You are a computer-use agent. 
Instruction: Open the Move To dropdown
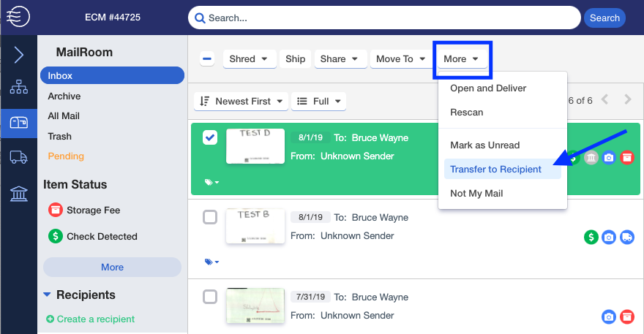point(401,59)
